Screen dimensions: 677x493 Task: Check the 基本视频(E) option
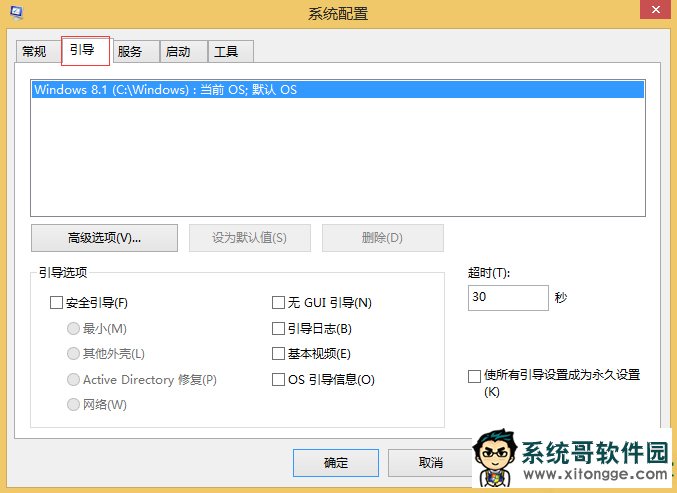pyautogui.click(x=278, y=354)
